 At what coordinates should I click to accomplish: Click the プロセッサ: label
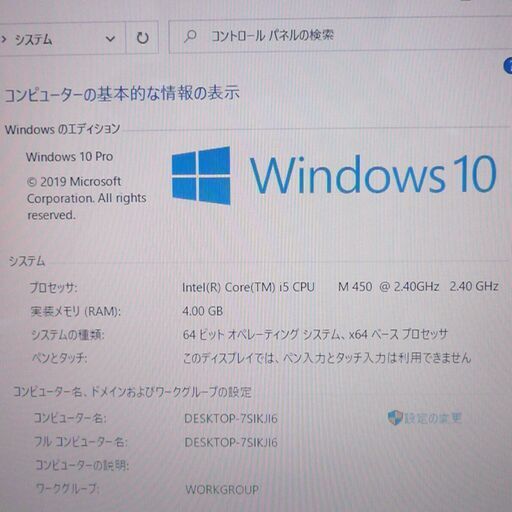(x=54, y=287)
